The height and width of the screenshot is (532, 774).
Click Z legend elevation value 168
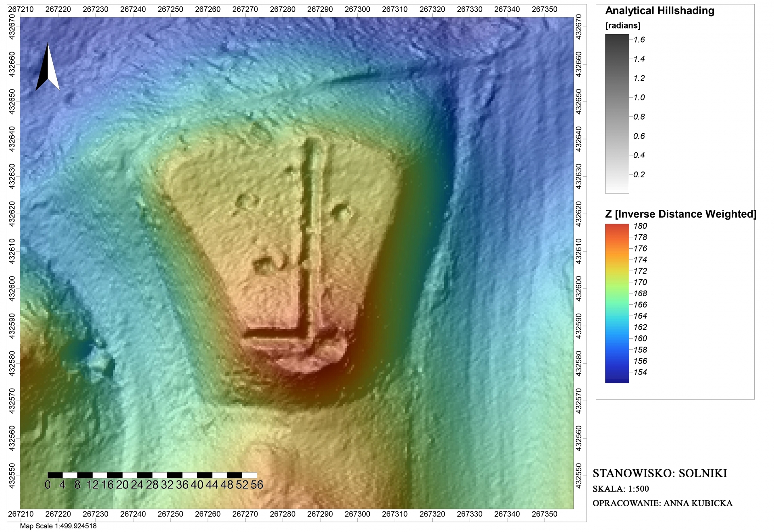(640, 294)
